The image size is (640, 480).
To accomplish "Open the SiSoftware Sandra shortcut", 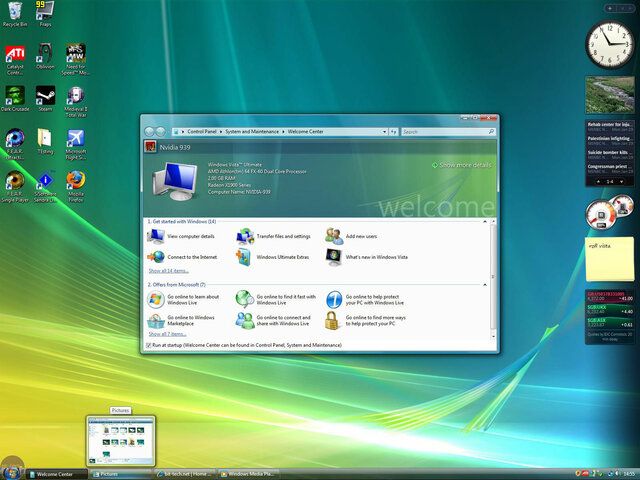I will [x=45, y=187].
